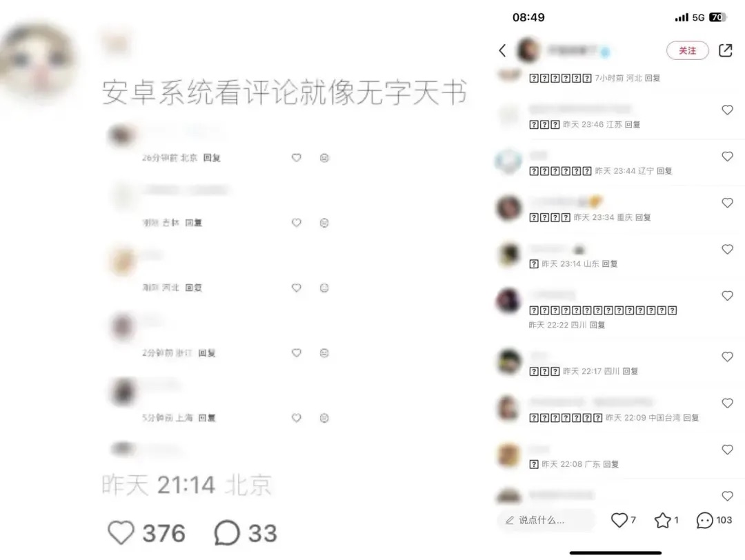Reply to the 昨天 22:08 广东 comment
Image resolution: width=745 pixels, height=560 pixels.
[611, 464]
